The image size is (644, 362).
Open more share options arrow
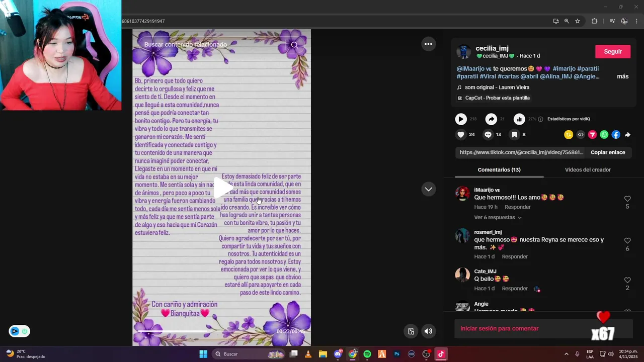pos(627,135)
